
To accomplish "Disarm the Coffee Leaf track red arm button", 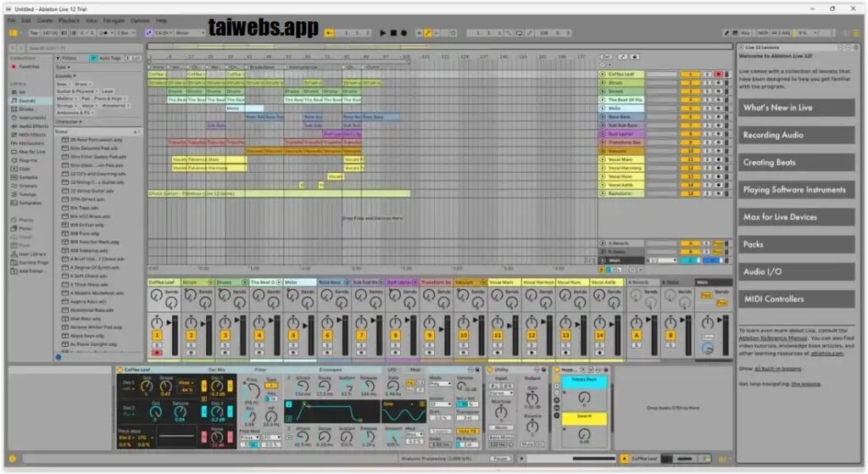I will tap(718, 75).
